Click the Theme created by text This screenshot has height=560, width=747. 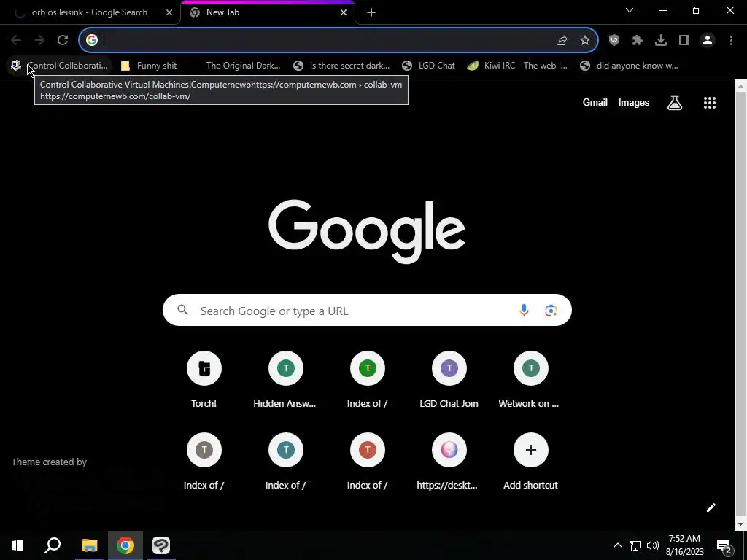pos(49,462)
